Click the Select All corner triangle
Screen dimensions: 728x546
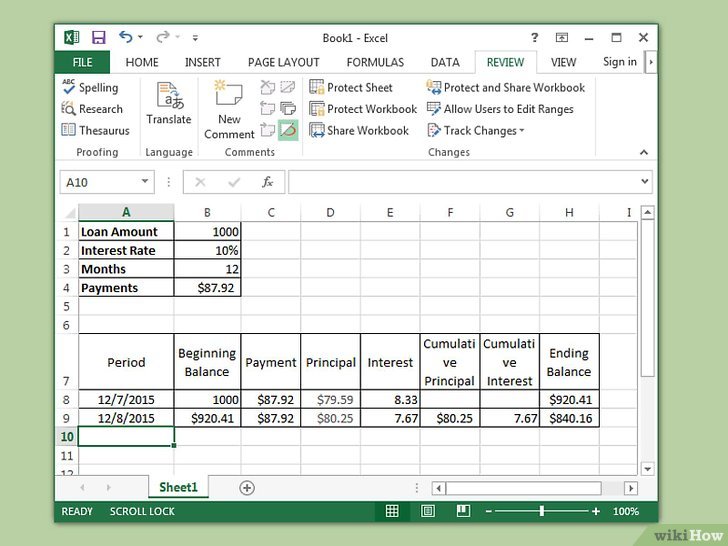[x=69, y=213]
